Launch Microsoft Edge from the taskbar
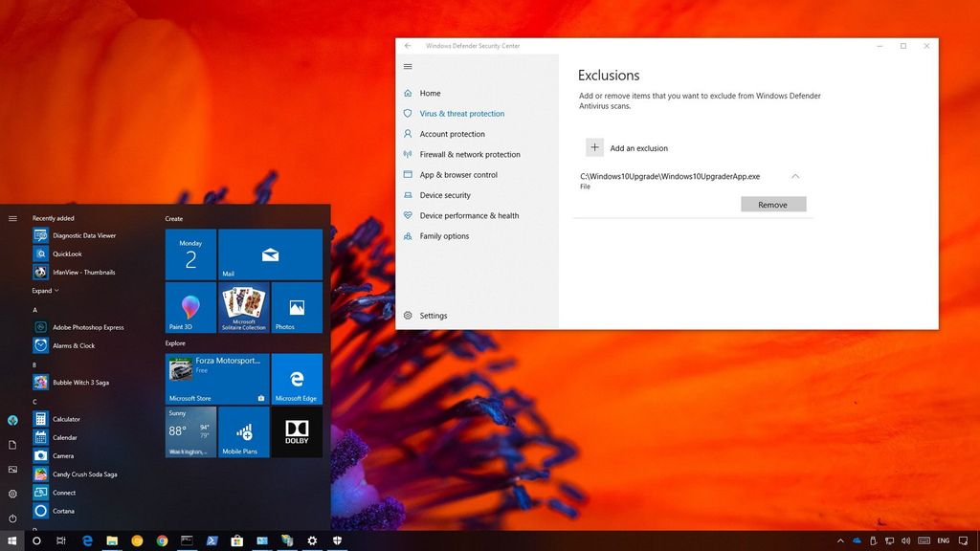The width and height of the screenshot is (980, 551). point(86,540)
